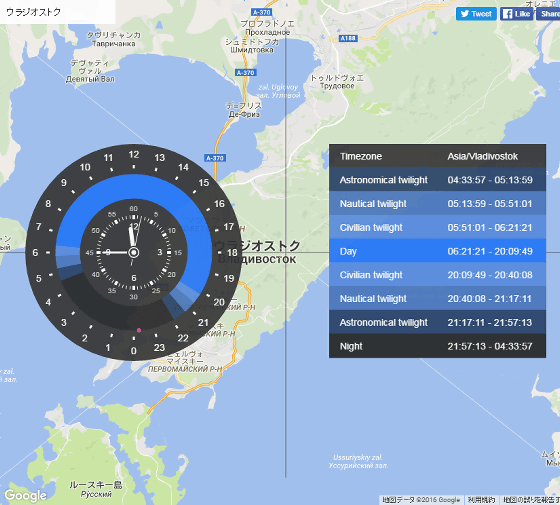
Task: Click the A-370 road shield beside the clock
Action: [x=215, y=158]
